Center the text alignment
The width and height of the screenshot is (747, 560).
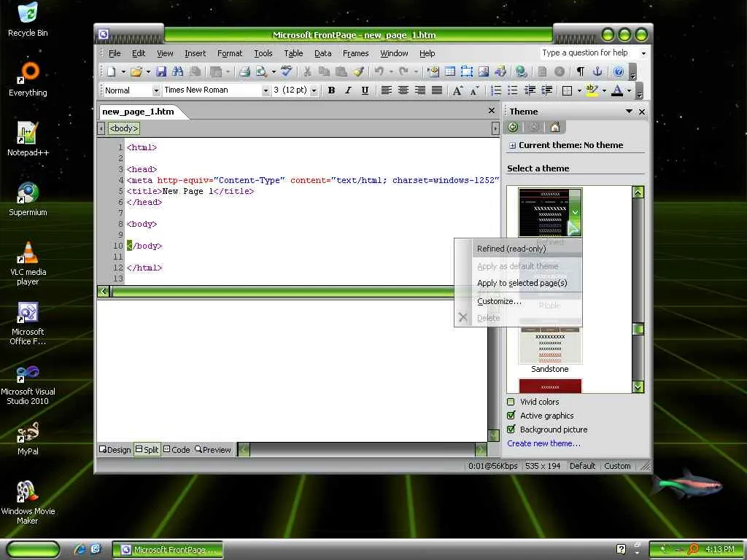tap(403, 90)
